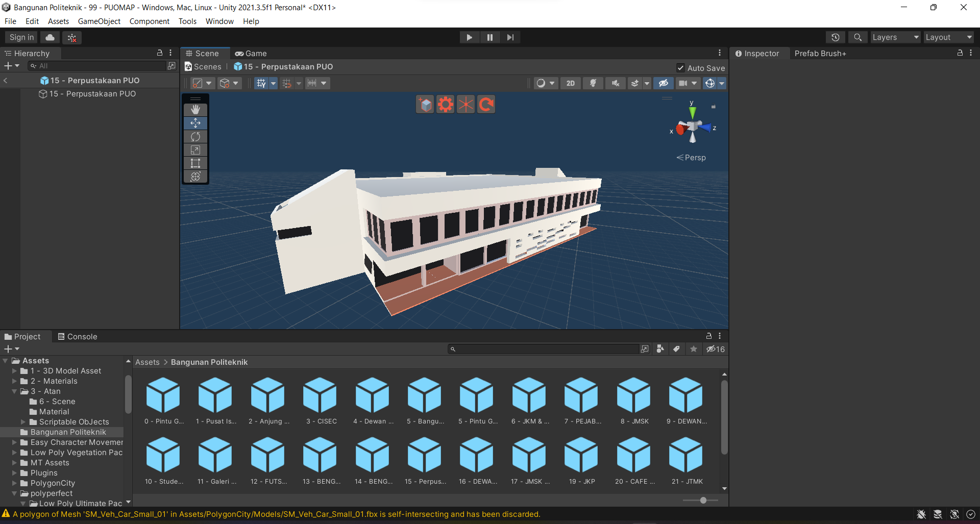Open the GameObject menu
This screenshot has height=524, width=980.
click(99, 21)
